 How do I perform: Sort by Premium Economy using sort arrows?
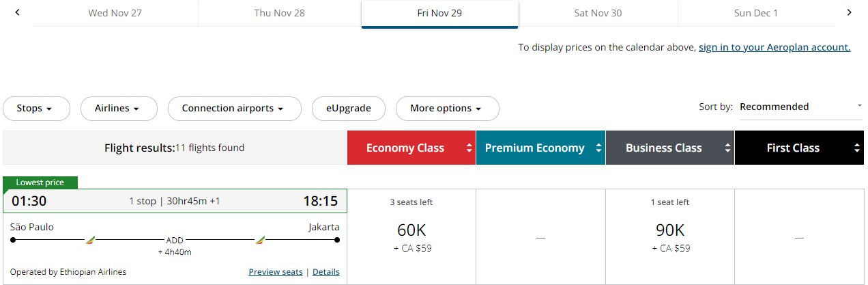point(598,148)
